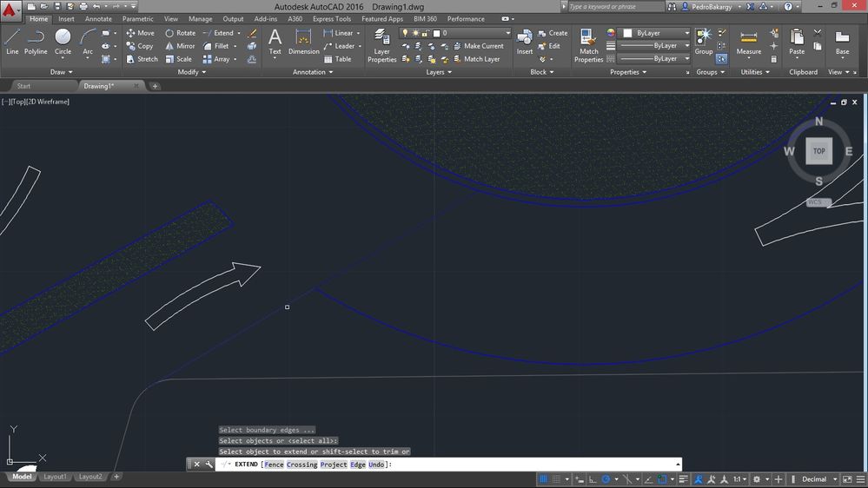
Task: Click the Undo command option
Action: click(376, 465)
